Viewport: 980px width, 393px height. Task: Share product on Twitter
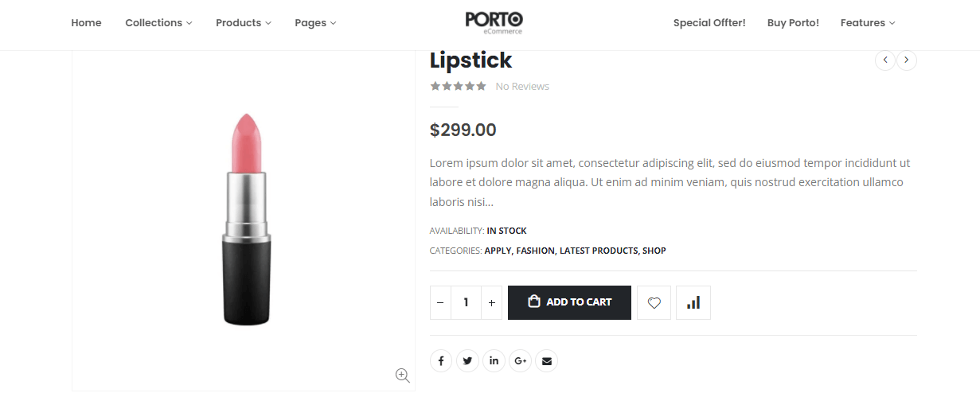click(x=467, y=361)
